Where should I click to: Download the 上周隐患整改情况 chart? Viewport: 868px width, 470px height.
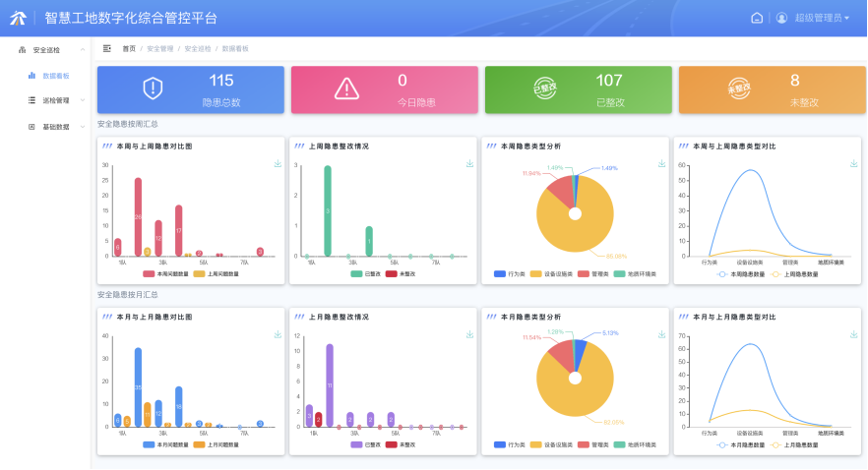(469, 163)
